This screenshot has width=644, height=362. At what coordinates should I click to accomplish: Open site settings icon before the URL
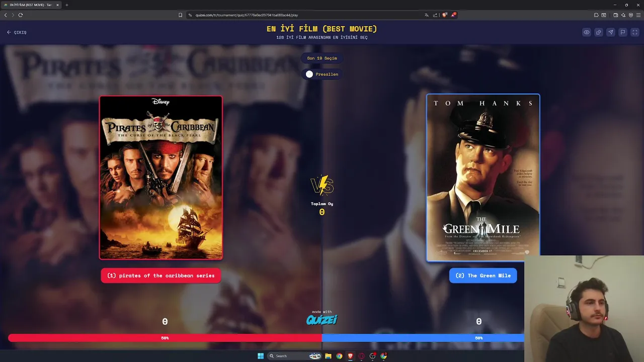coord(190,15)
